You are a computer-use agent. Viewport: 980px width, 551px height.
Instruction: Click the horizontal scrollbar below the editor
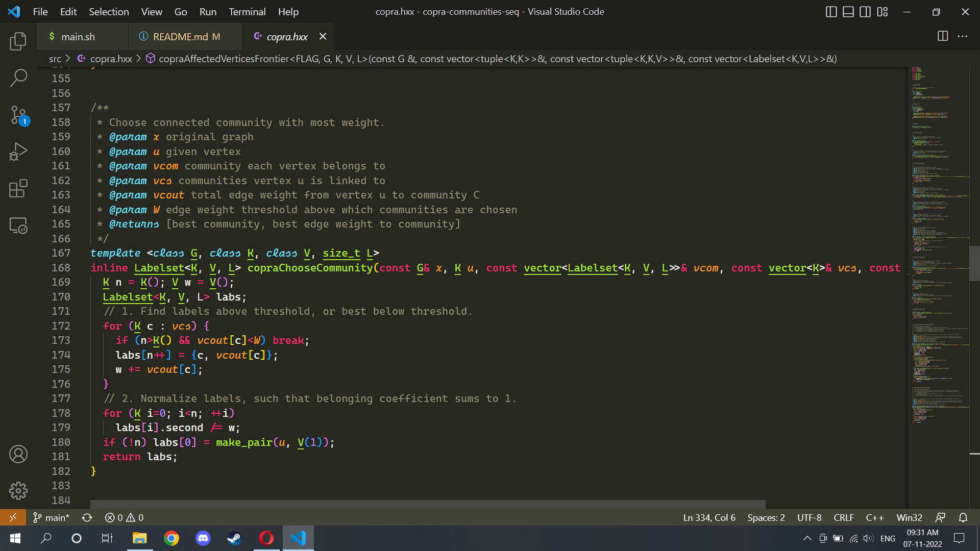pyautogui.click(x=428, y=504)
